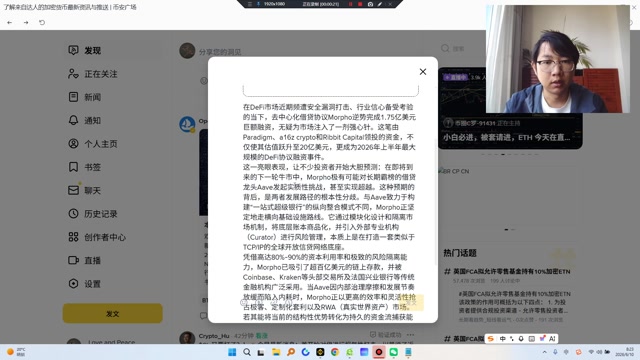Viewport: 640px width, 360px height.
Task: Open the Windows Start menu
Action: (232, 352)
